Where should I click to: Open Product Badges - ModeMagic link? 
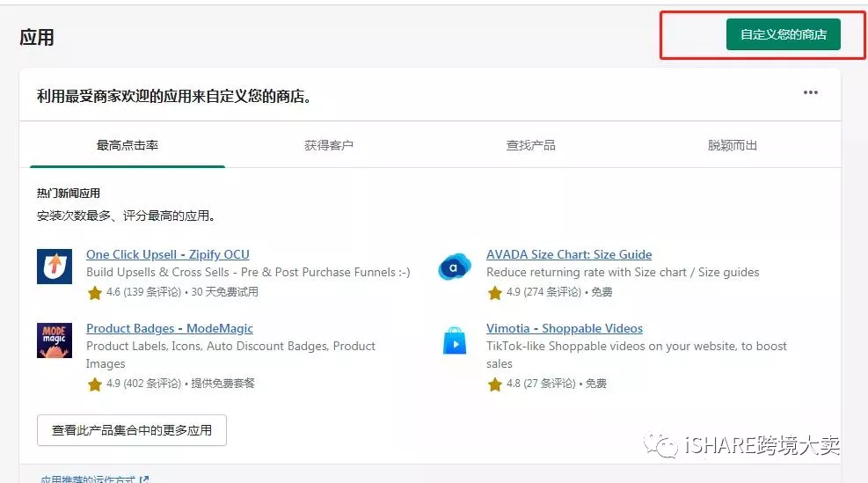[170, 328]
